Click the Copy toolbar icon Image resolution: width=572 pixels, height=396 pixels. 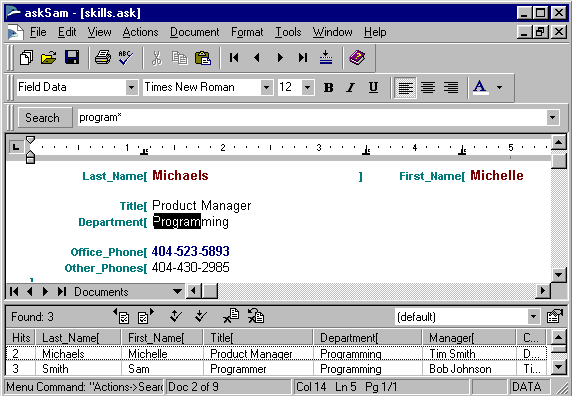pyautogui.click(x=180, y=58)
